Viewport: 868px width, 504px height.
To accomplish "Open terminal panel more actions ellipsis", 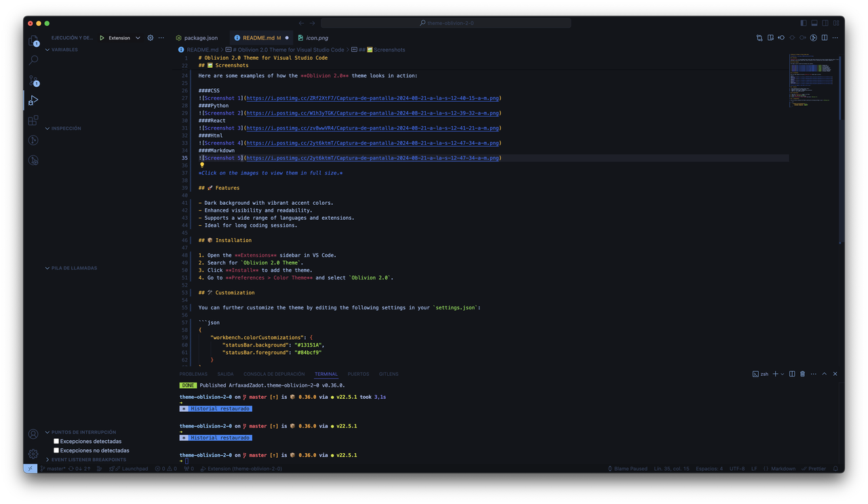I will tap(814, 374).
